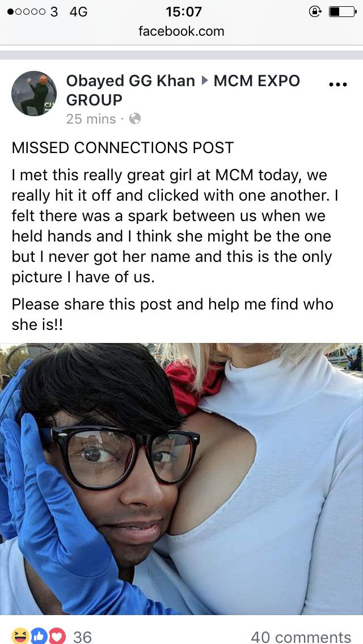Tap the facebook.com address bar
This screenshot has width=363, height=644.
point(181,31)
